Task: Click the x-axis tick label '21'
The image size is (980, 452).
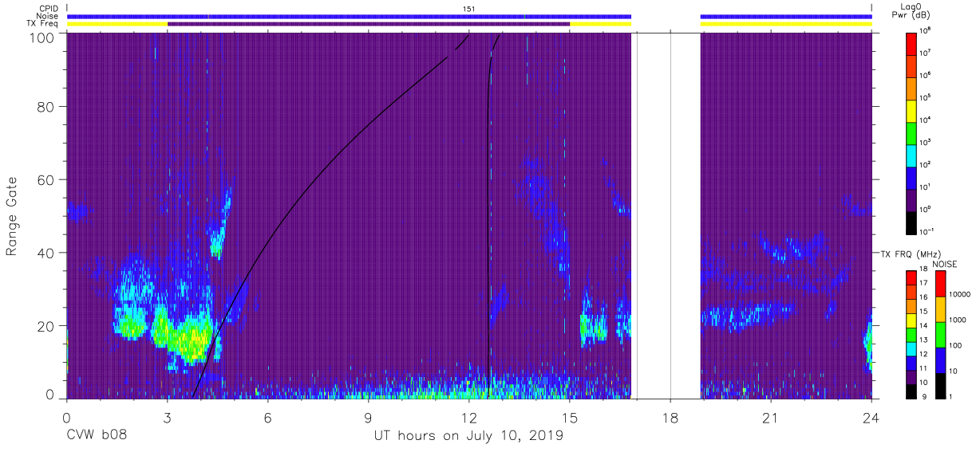Action: [x=770, y=417]
